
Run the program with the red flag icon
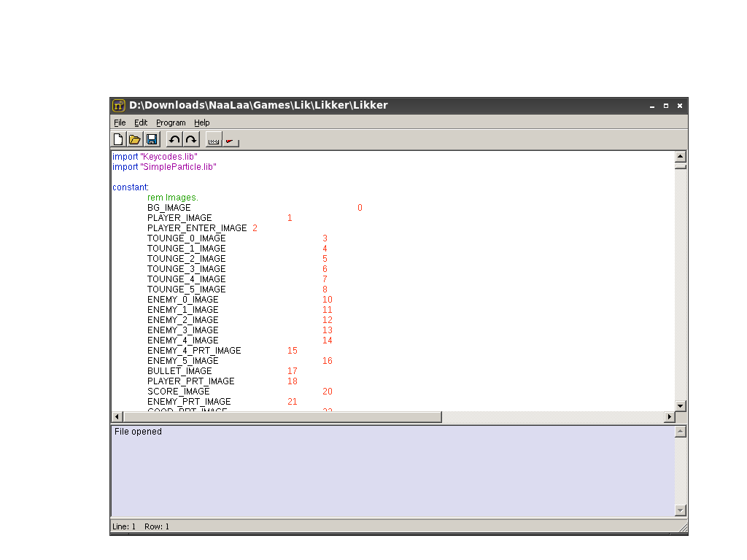231,139
